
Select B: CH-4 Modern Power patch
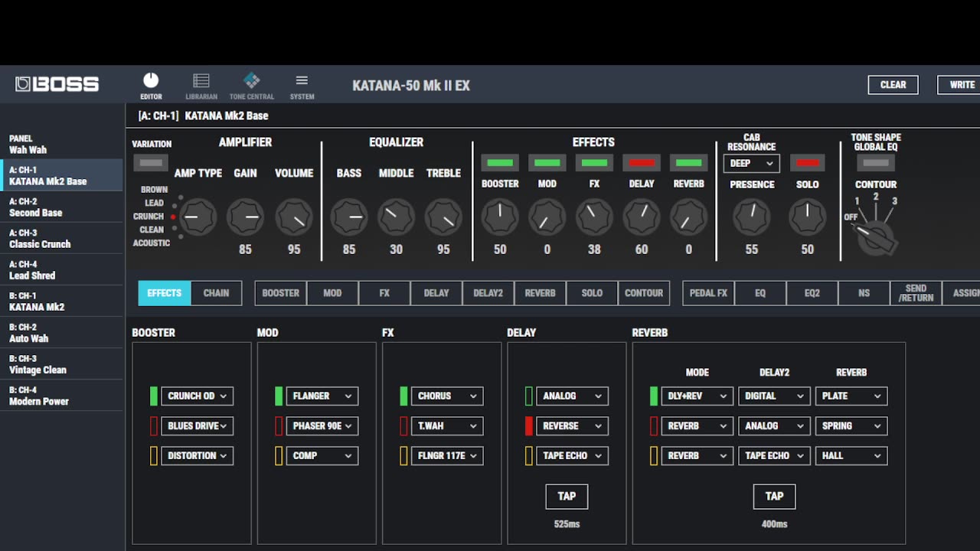tap(61, 395)
